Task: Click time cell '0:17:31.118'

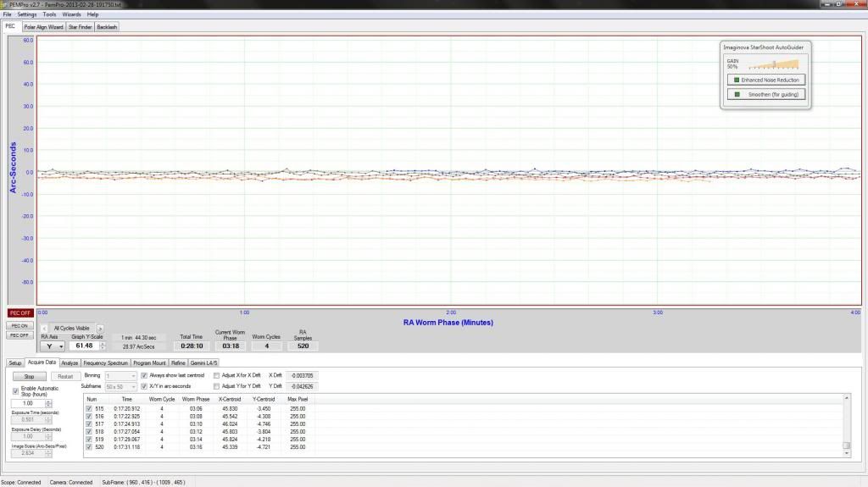Action: click(127, 447)
